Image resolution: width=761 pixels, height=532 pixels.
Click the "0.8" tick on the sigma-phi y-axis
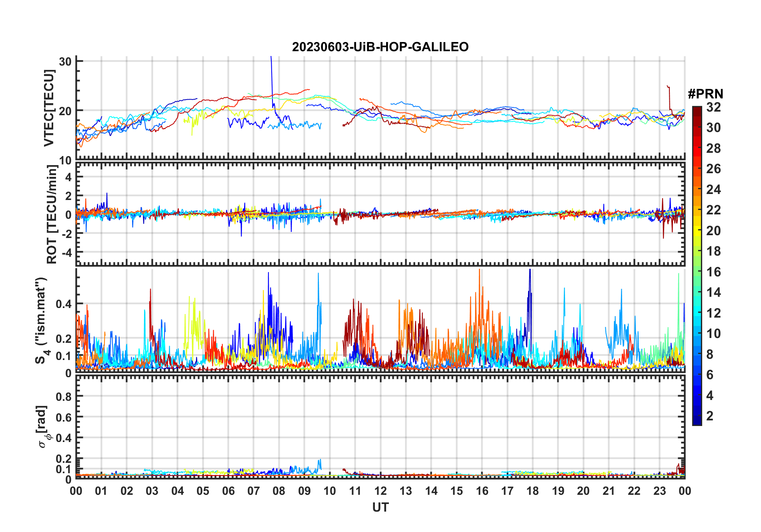64,396
